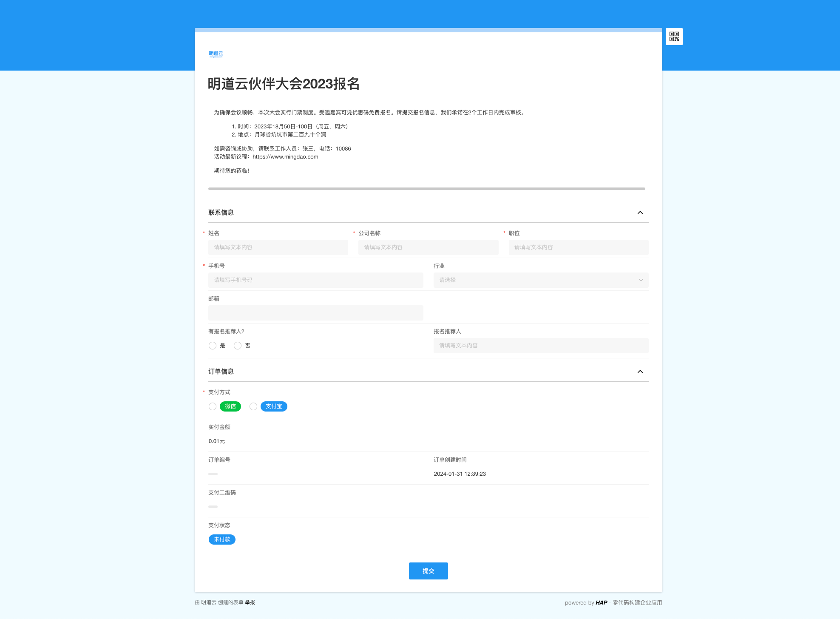Select 是 for 有报名推荐人

coord(213,346)
